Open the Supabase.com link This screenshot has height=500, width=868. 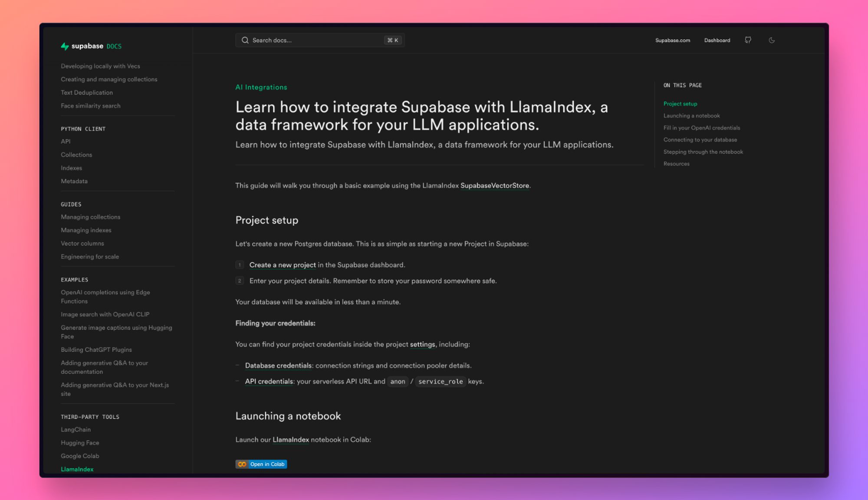click(673, 40)
